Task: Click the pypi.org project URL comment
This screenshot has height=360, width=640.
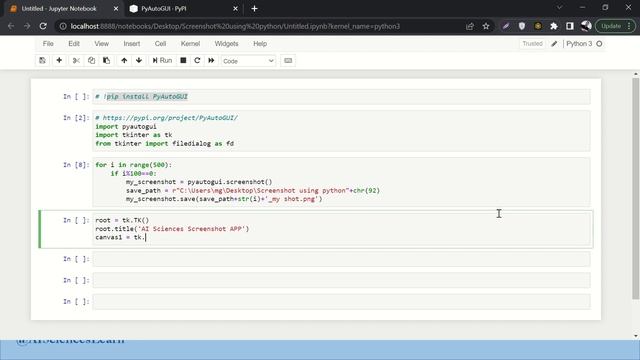Action: click(167, 118)
